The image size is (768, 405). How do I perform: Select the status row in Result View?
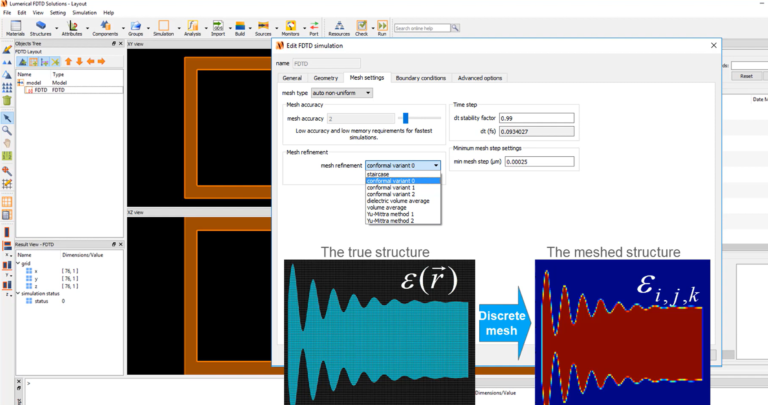[70, 301]
